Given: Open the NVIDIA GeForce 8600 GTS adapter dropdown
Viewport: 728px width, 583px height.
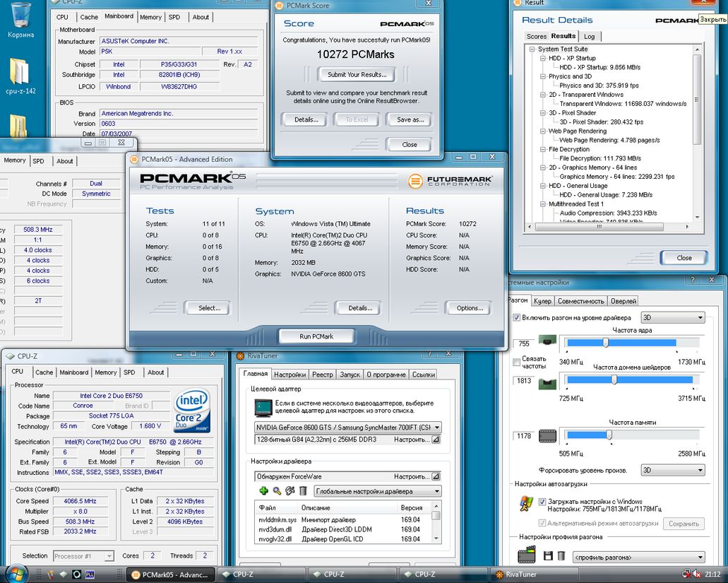Looking at the screenshot, I should pos(347,428).
